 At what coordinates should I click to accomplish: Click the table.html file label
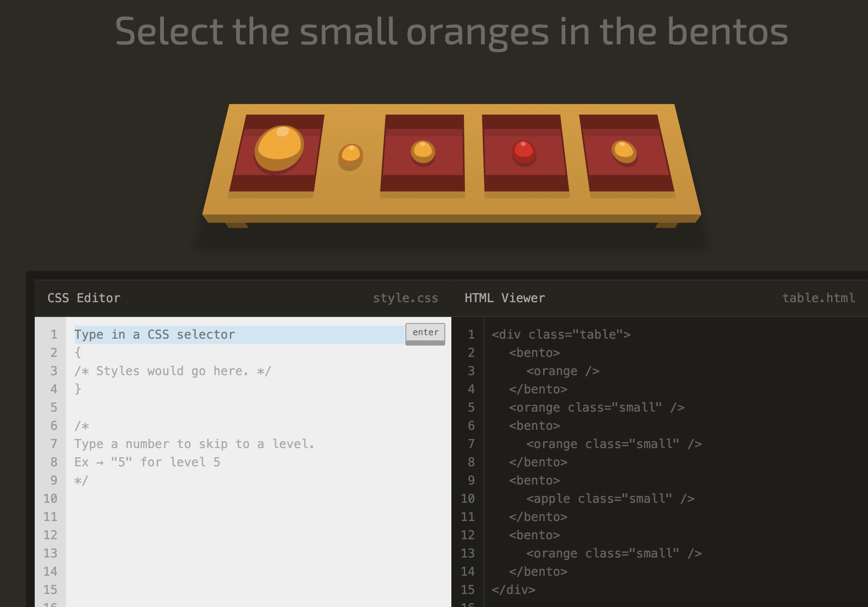(818, 298)
